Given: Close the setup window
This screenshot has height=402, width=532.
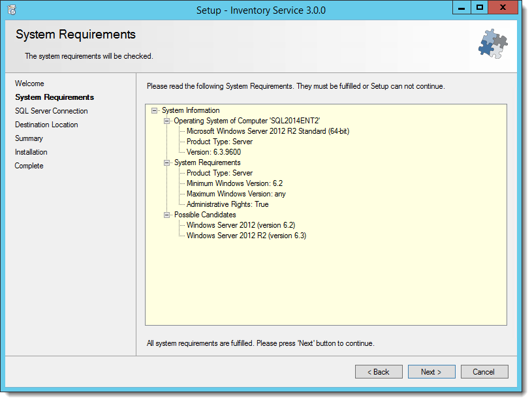Looking at the screenshot, I should click(x=503, y=7).
